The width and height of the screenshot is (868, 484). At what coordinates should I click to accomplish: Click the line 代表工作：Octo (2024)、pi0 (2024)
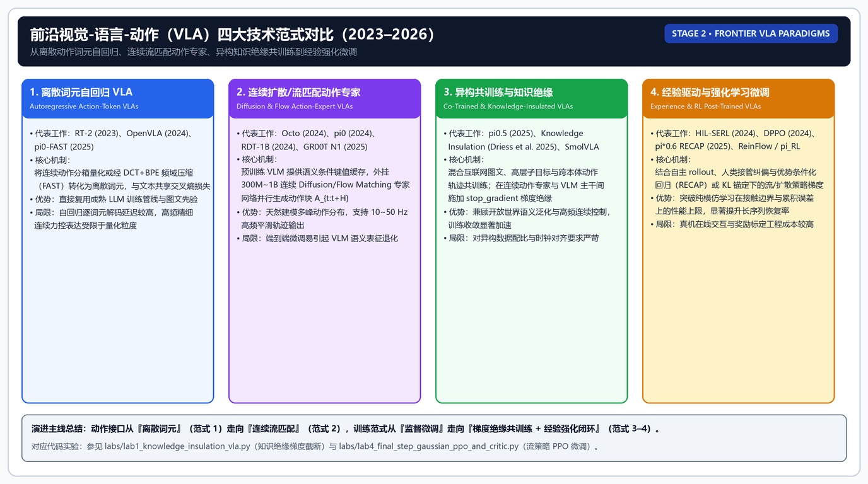(x=307, y=134)
